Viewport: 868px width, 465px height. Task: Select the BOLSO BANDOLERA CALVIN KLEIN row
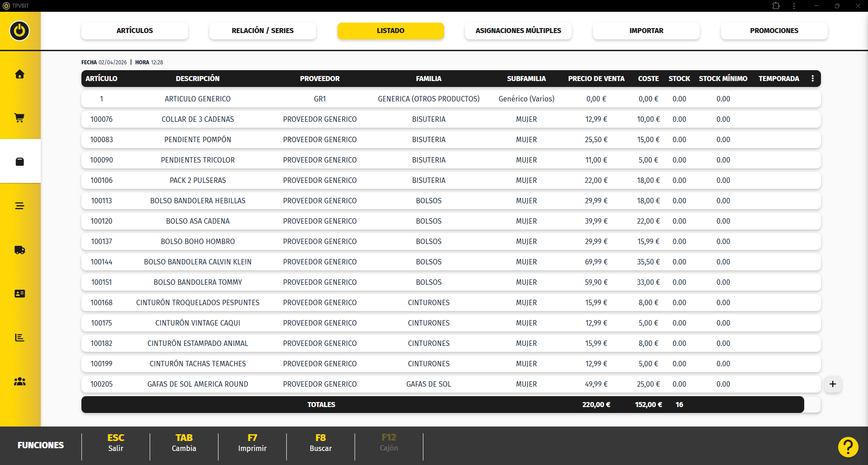[197, 262]
